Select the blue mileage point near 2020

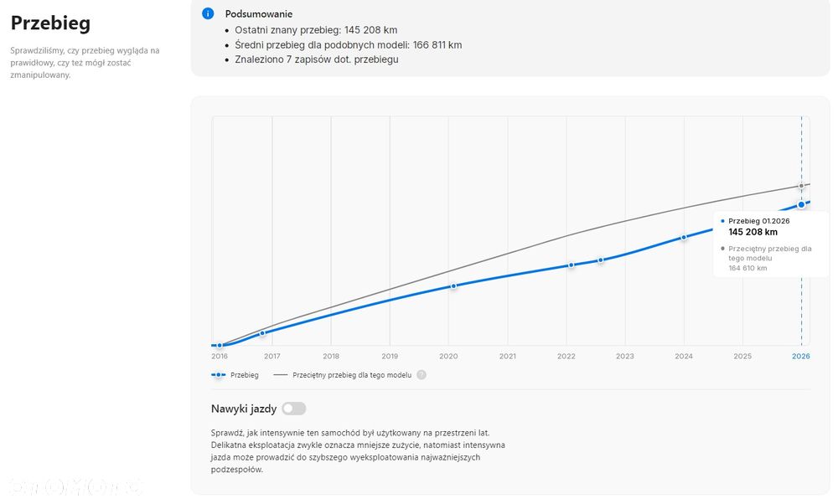tap(453, 286)
